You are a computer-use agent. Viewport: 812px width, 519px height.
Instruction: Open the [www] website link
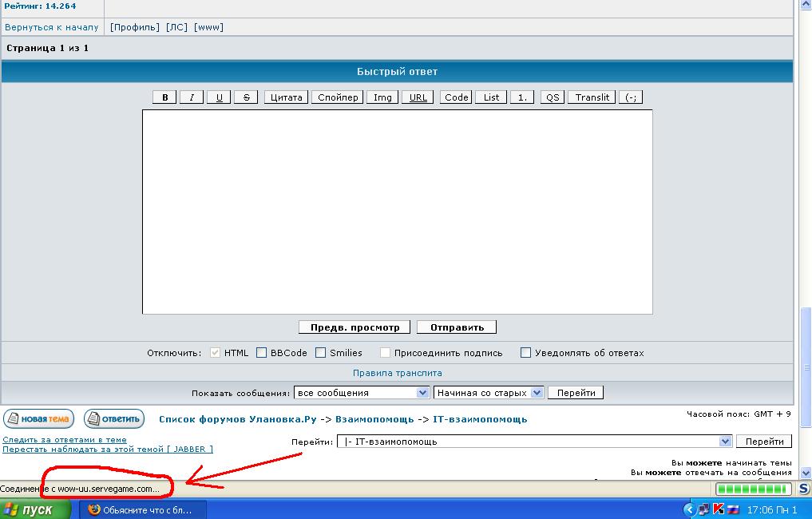208,27
